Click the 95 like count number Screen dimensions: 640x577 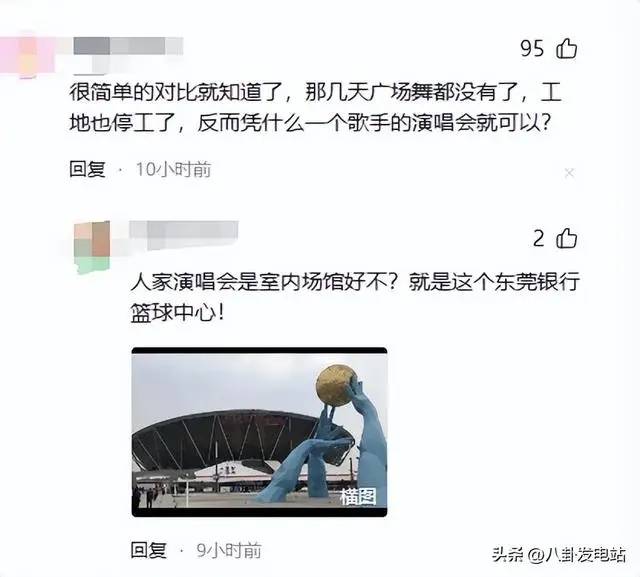(x=532, y=49)
